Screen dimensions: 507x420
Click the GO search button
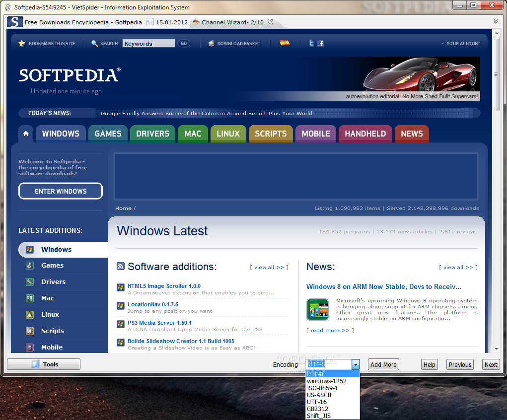[x=184, y=43]
